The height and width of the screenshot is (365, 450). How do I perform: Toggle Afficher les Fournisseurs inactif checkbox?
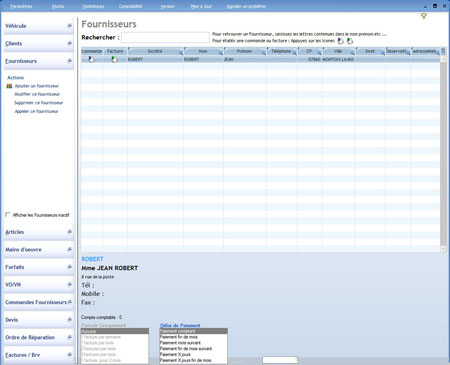pyautogui.click(x=8, y=215)
